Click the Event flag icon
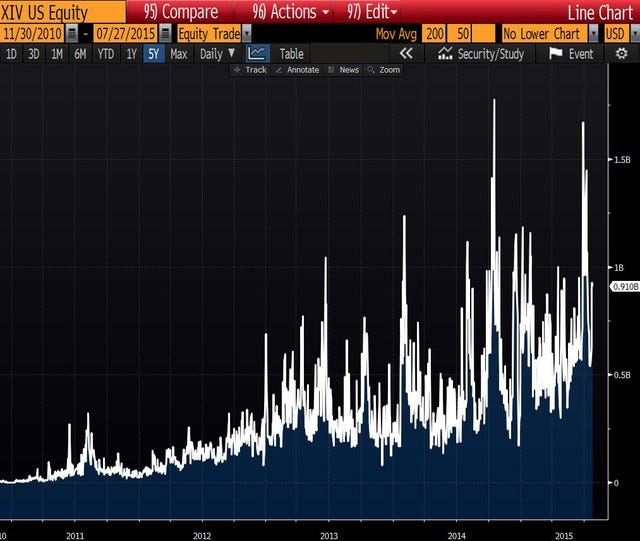Image resolution: width=640 pixels, height=541 pixels. (556, 53)
